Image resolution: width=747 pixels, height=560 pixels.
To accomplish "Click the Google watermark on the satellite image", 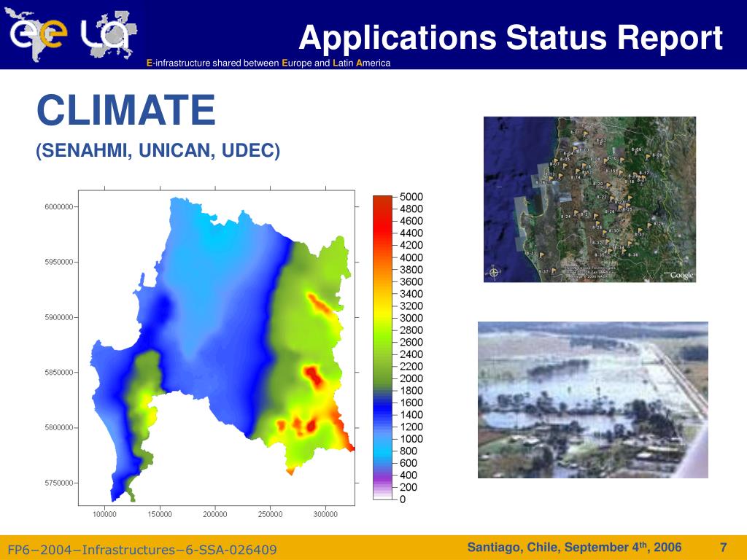I will coord(682,275).
